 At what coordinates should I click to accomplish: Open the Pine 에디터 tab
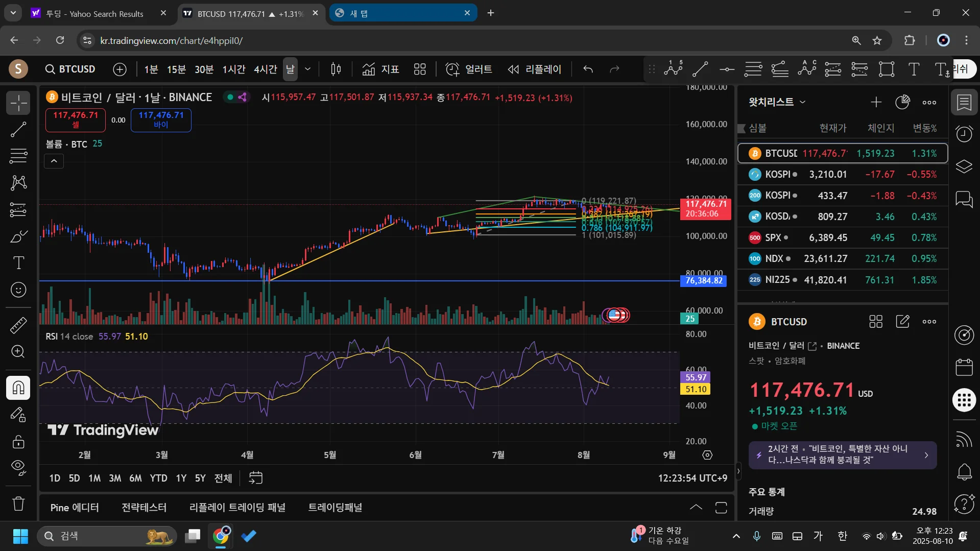coord(75,508)
